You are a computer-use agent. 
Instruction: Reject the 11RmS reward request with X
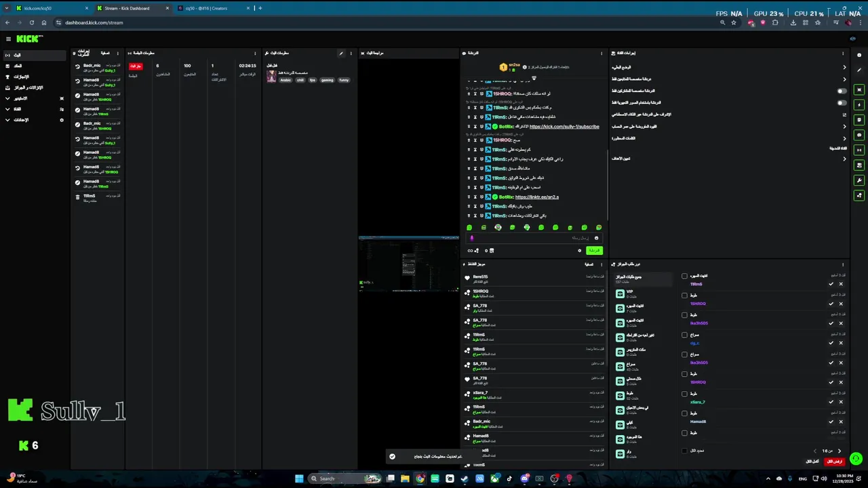[841, 284]
